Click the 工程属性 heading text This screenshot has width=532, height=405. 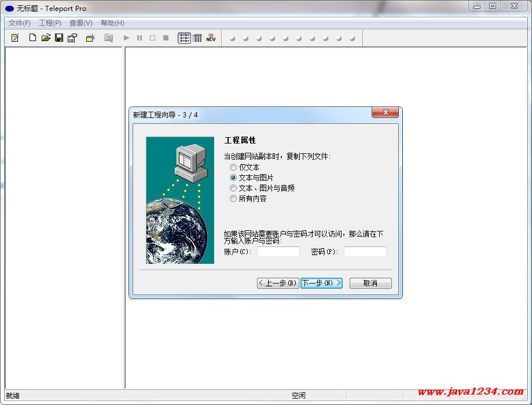click(240, 140)
